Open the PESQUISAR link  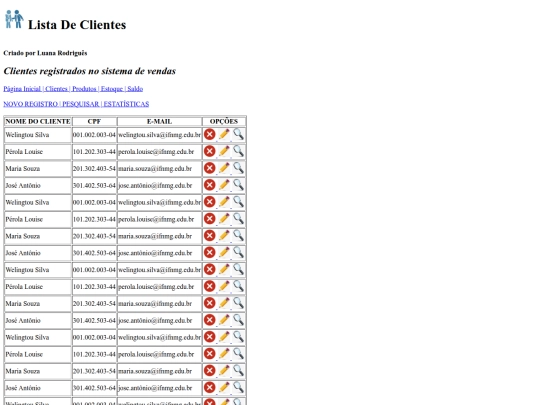click(81, 104)
